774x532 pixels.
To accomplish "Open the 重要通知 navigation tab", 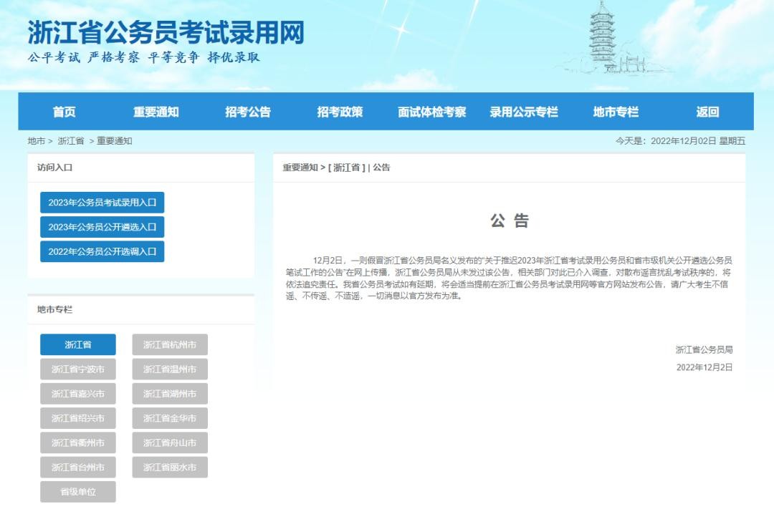I will [156, 112].
